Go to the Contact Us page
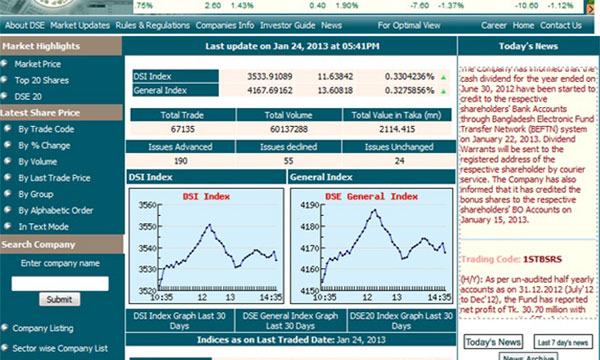This screenshot has width=600, height=360. pos(561,25)
